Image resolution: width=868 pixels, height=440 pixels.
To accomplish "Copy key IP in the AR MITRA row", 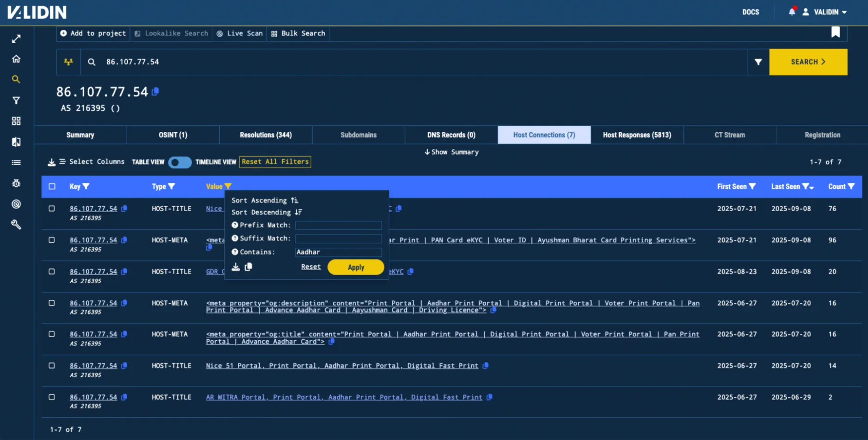I will click(124, 397).
